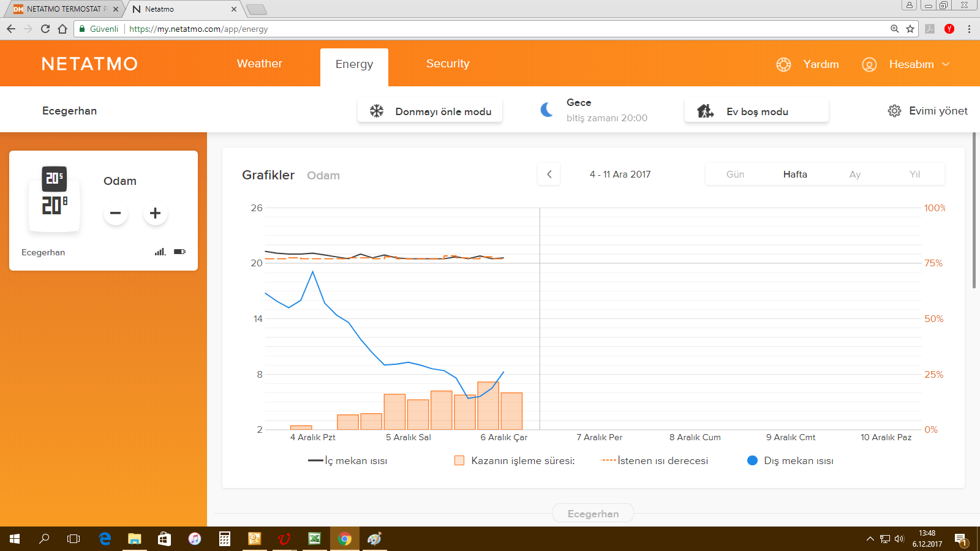Increase temperature with the plus button
The image size is (980, 551).
(156, 213)
